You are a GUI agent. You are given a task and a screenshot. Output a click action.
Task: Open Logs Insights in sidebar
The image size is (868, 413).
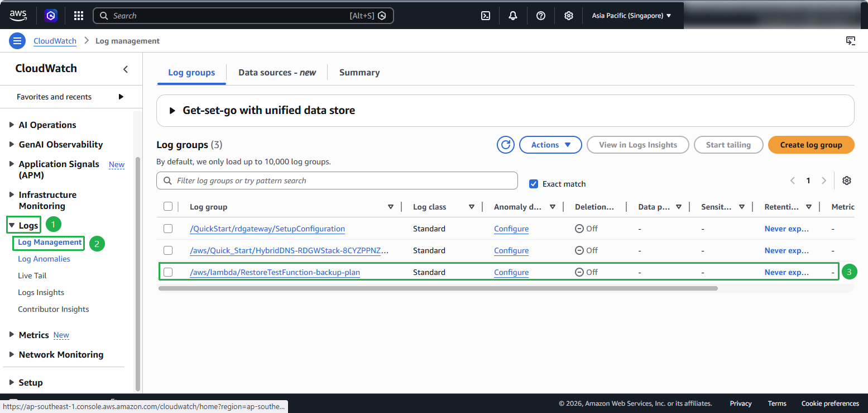click(x=41, y=292)
